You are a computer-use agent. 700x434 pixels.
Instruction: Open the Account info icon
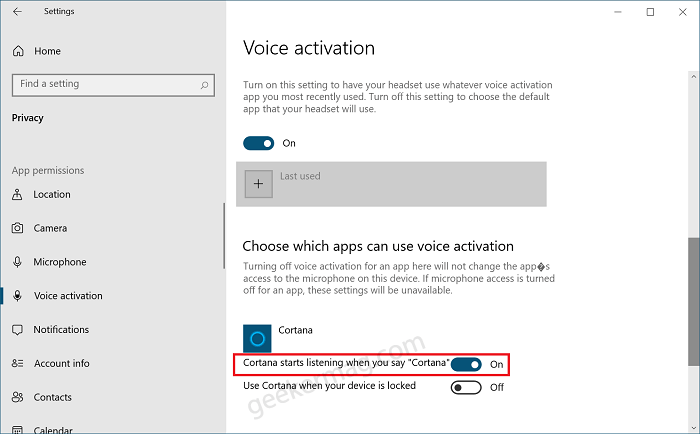click(x=17, y=363)
